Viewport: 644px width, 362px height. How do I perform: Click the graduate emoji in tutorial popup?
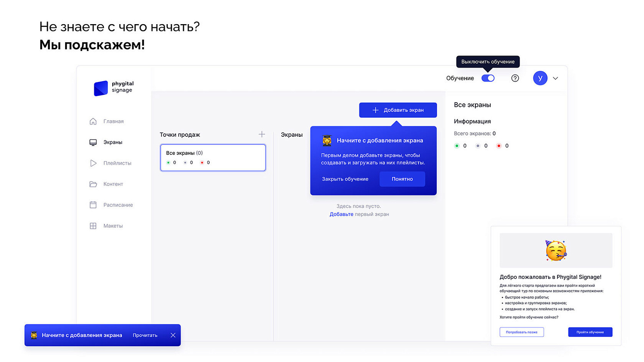pos(327,140)
